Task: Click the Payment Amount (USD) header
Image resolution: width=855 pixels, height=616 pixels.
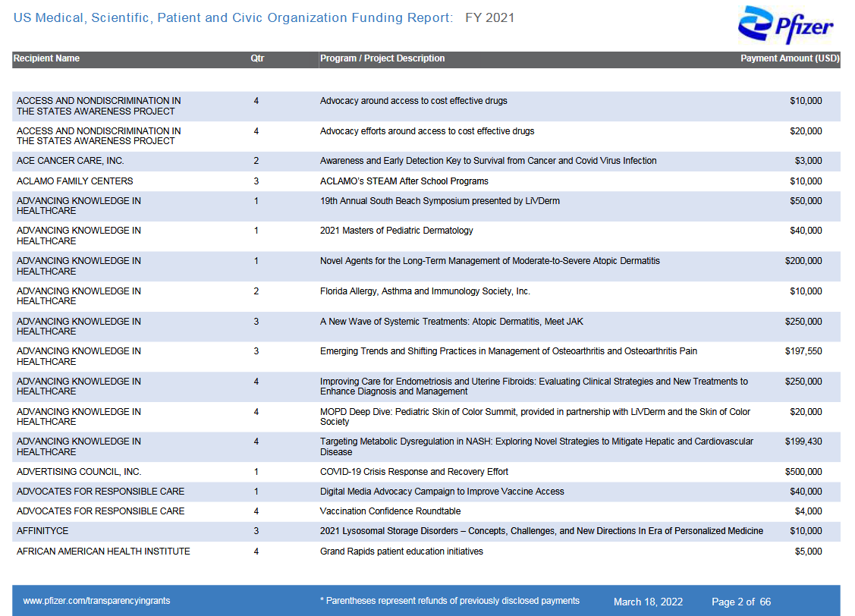Action: (790, 58)
